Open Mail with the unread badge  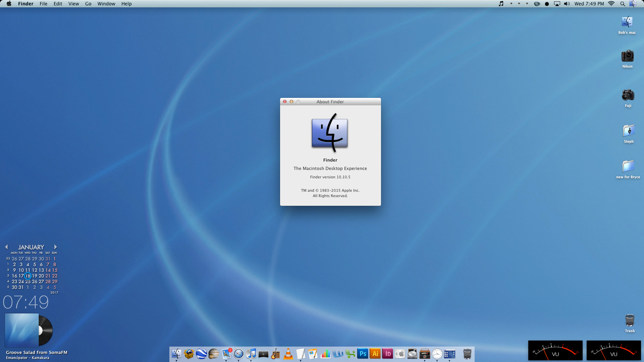click(x=226, y=354)
